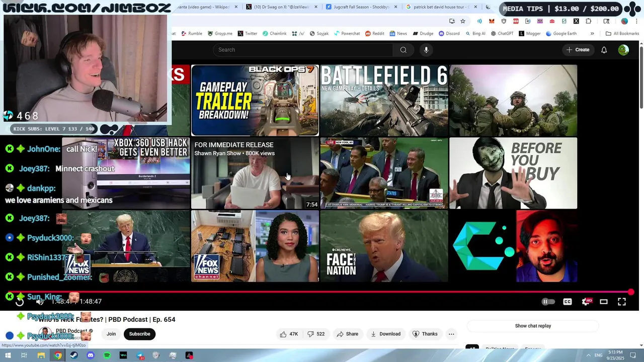
Task: Click the YouTube search magnifier icon
Action: coord(403,50)
